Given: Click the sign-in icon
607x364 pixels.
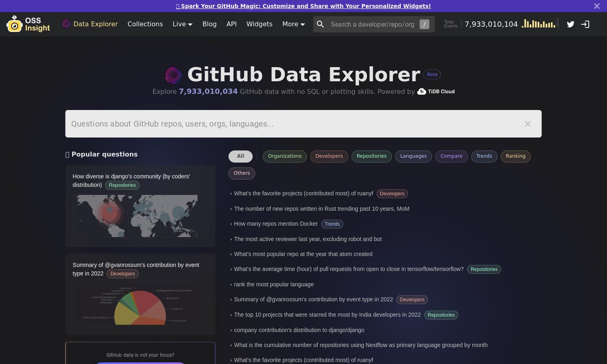Looking at the screenshot, I should click(x=585, y=24).
